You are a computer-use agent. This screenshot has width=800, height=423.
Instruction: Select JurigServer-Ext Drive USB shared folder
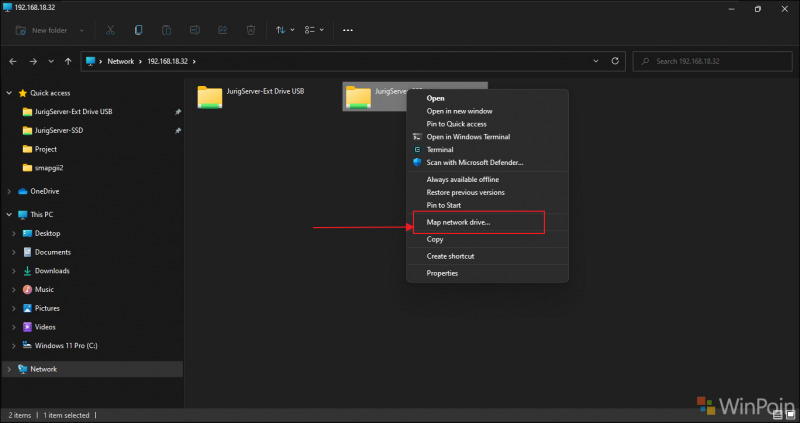pyautogui.click(x=251, y=96)
